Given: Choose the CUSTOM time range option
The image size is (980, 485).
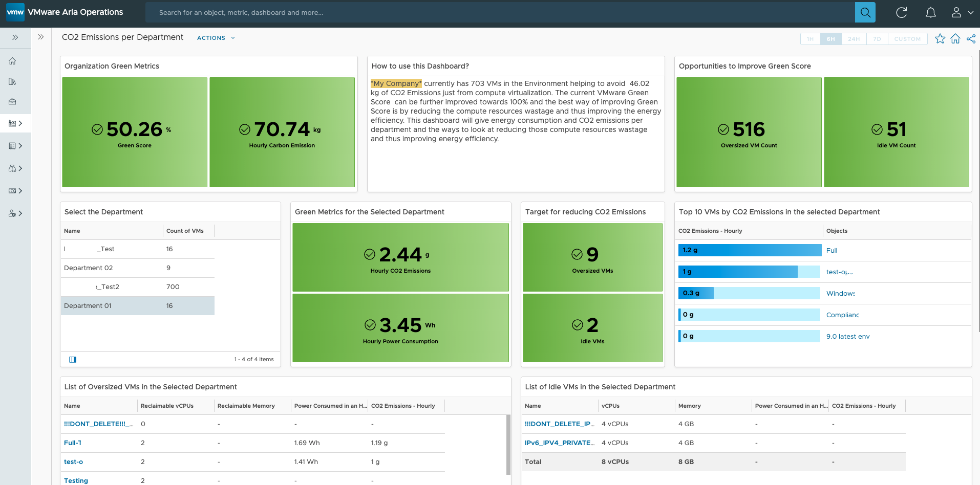Looking at the screenshot, I should [907, 39].
